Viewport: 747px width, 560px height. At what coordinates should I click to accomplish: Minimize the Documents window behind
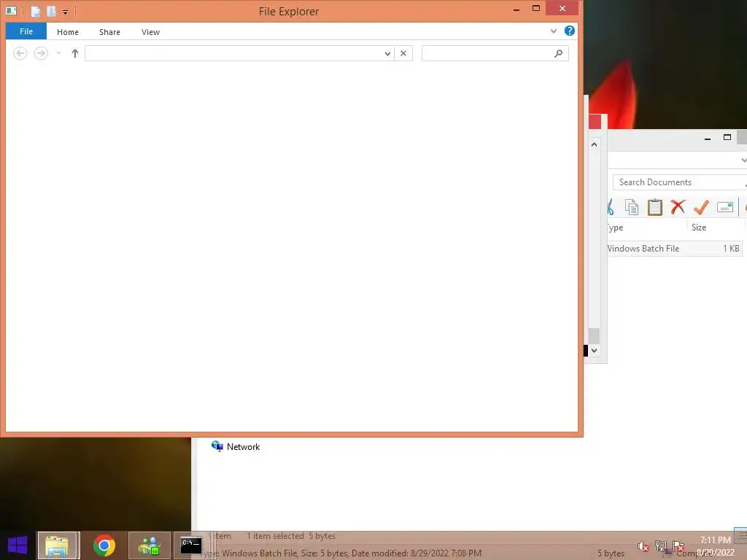point(708,138)
